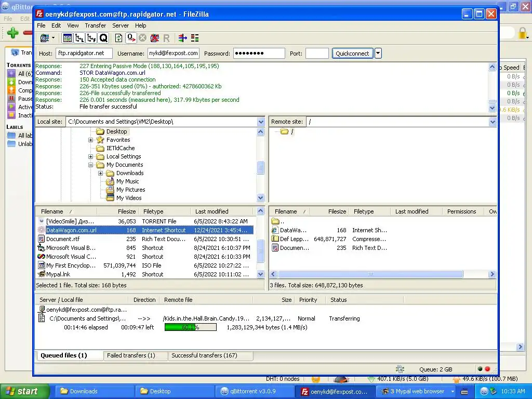Select the My Music folder
The image size is (532, 399).
[x=127, y=181]
